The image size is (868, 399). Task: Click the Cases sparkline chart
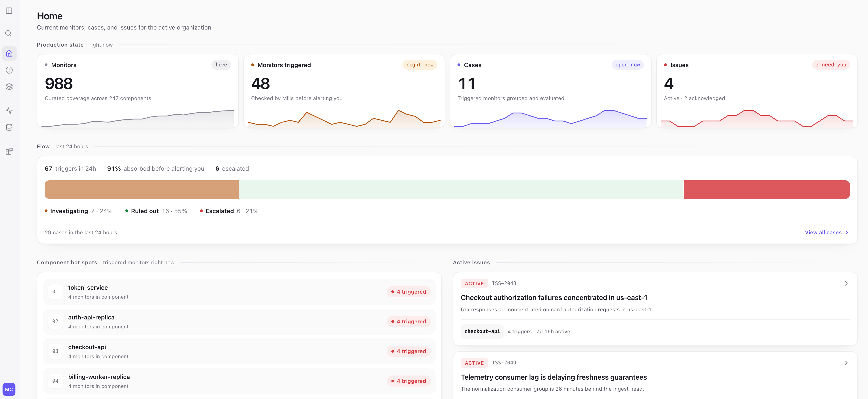coord(550,118)
